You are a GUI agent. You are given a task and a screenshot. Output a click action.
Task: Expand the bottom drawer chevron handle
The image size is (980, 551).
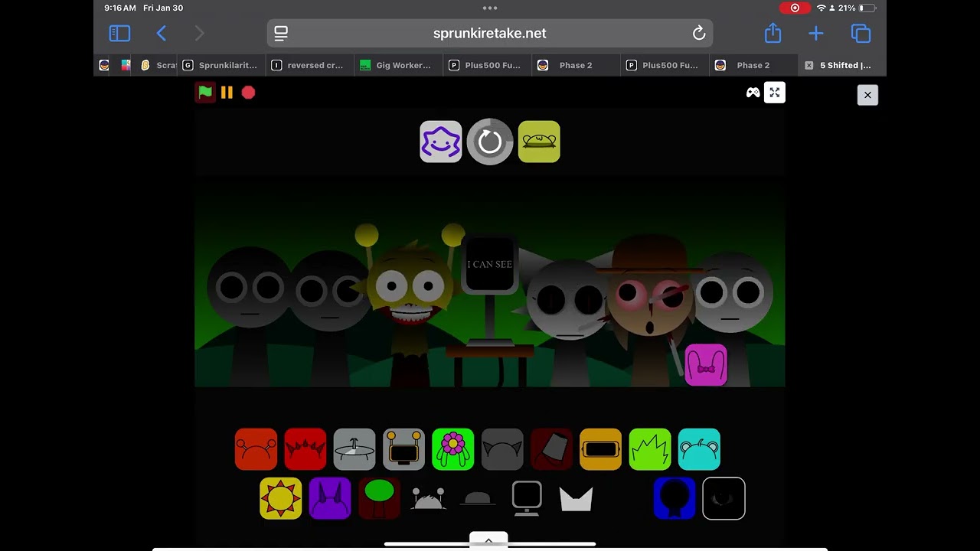tap(488, 540)
